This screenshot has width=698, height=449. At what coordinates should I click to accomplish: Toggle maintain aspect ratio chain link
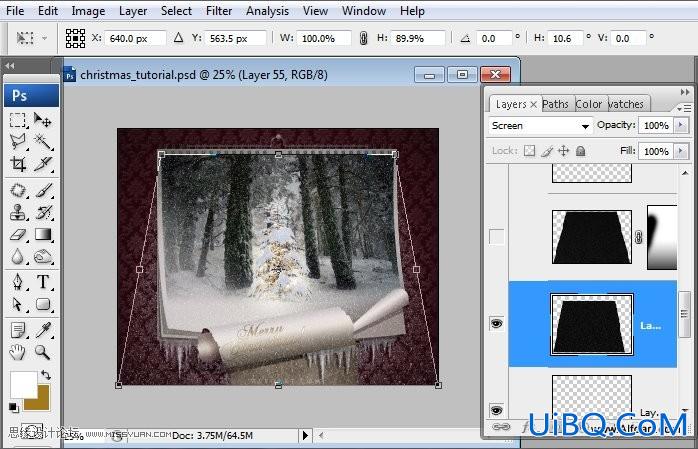tap(363, 38)
